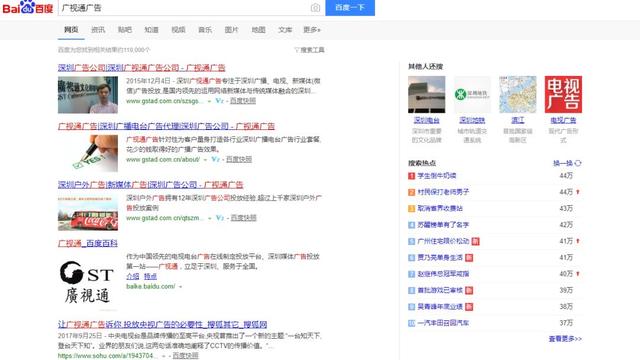Open 搜索工具 filter options
640x360 pixels.
click(x=309, y=50)
